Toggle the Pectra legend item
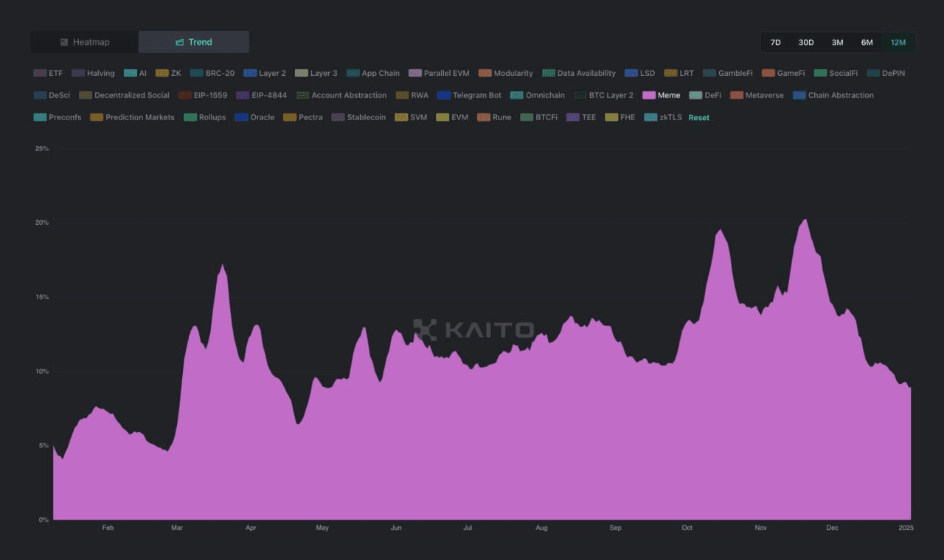The width and height of the screenshot is (944, 560). pos(303,117)
